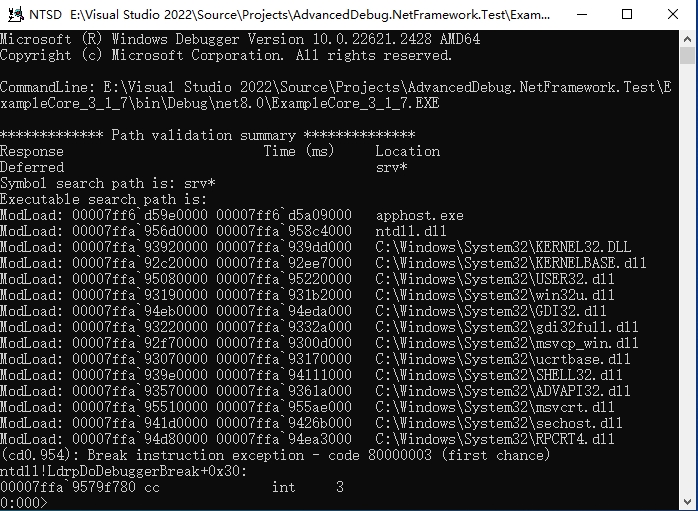This screenshot has height=511, width=698.
Task: Click the ADVAPI32.dll module path
Action: coord(503,391)
